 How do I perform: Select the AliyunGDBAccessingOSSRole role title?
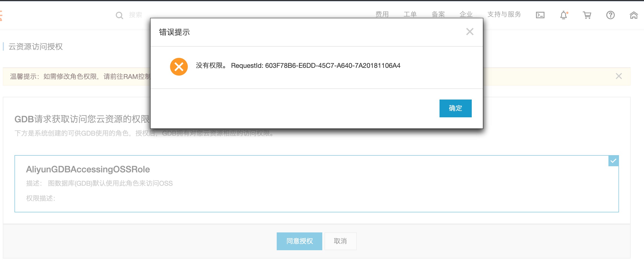pyautogui.click(x=88, y=169)
